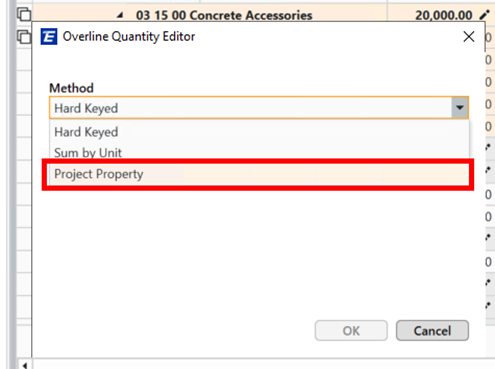The width and height of the screenshot is (495, 369).
Task: Select the 20,000.00 quantity cell
Action: (443, 15)
